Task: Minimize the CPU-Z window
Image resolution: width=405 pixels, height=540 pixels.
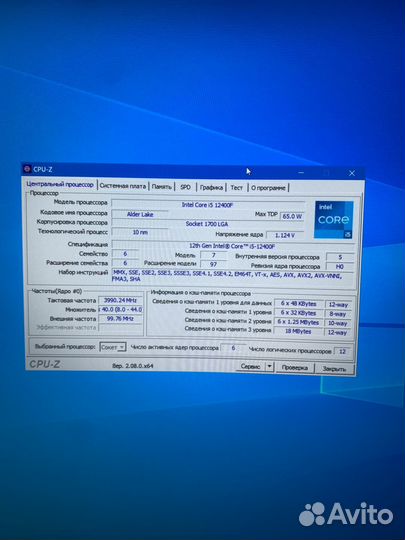Action: (301, 172)
